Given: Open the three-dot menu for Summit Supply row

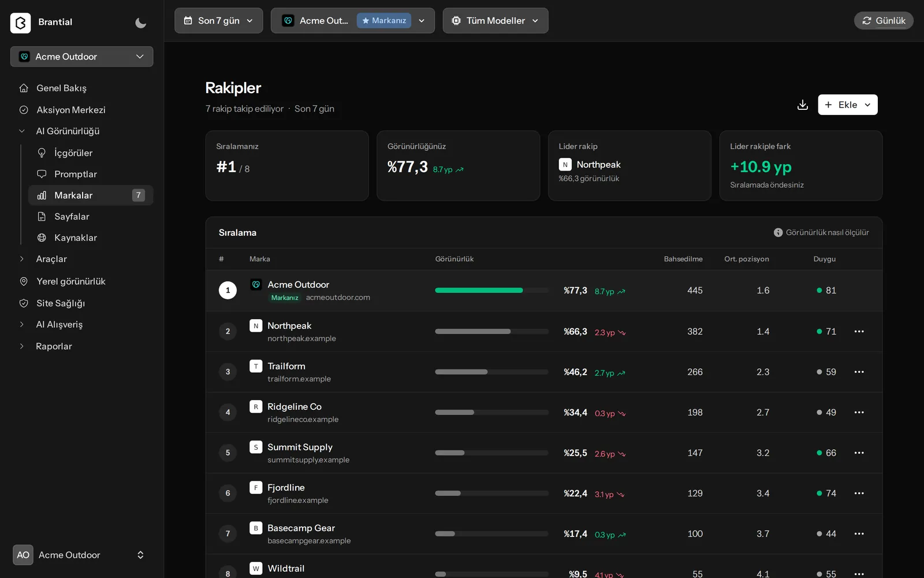Looking at the screenshot, I should 859,453.
